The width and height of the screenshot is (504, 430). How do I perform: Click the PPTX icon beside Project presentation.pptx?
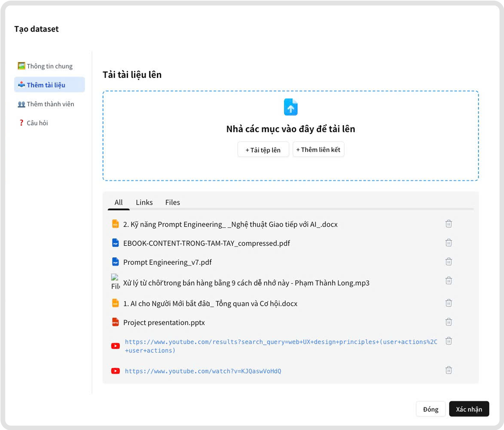[116, 322]
